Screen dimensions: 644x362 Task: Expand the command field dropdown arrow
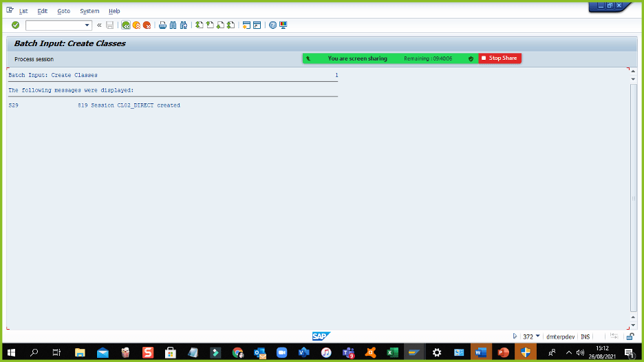[87, 25]
